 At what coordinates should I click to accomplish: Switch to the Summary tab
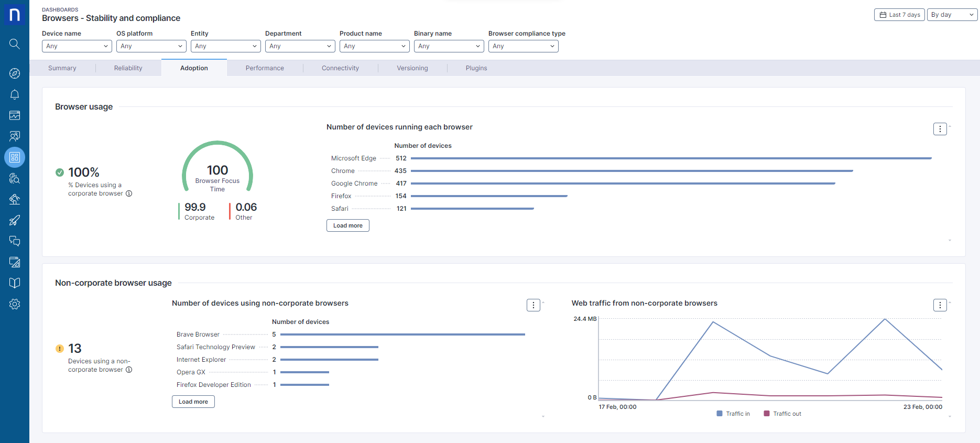coord(62,68)
